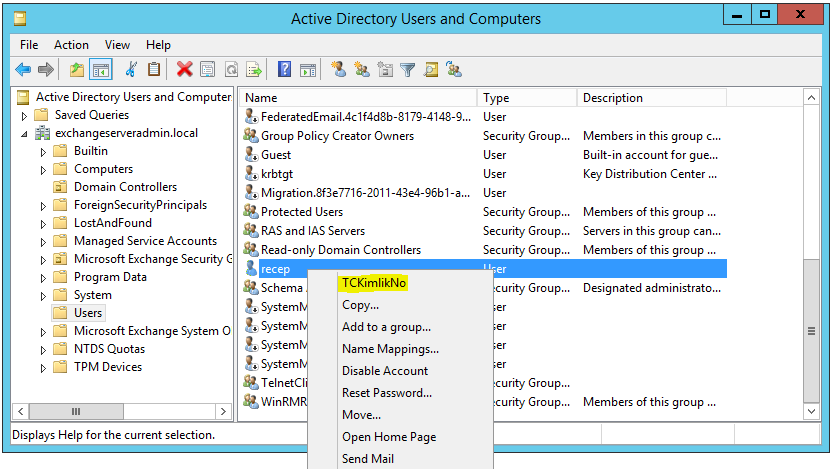Open the File menu
The image size is (835, 469).
point(29,45)
